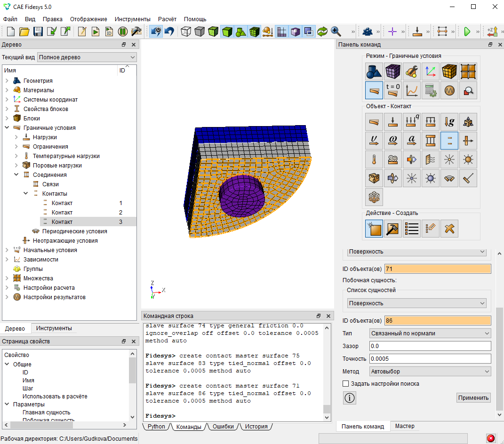Open the 'Текущий вид' Полное дерево dropdown

point(87,57)
